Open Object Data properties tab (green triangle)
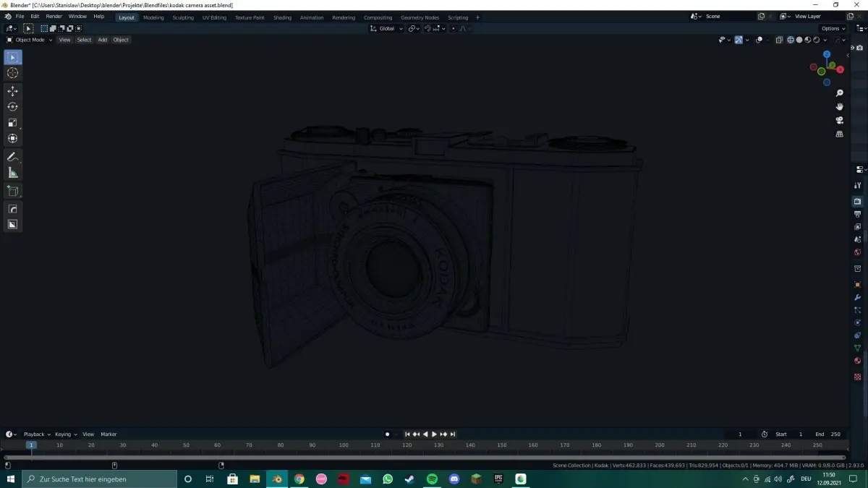The image size is (868, 488). (x=858, y=348)
